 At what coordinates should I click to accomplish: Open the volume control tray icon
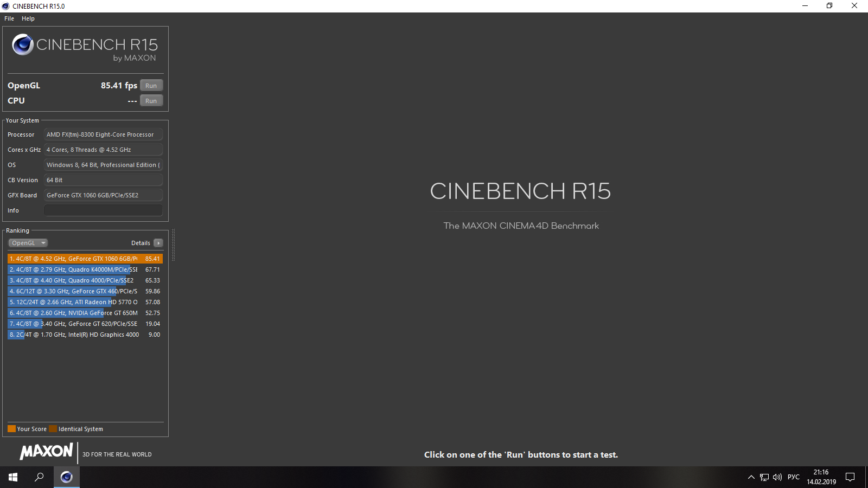tap(777, 477)
